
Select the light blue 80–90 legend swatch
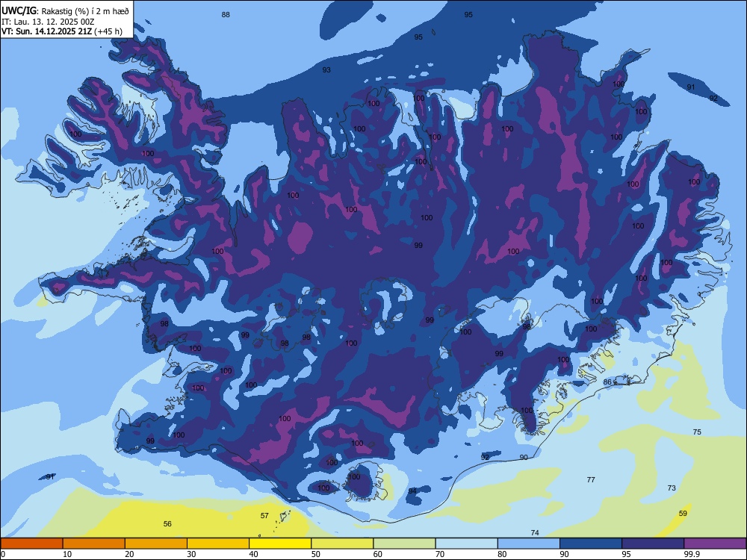[x=529, y=544]
